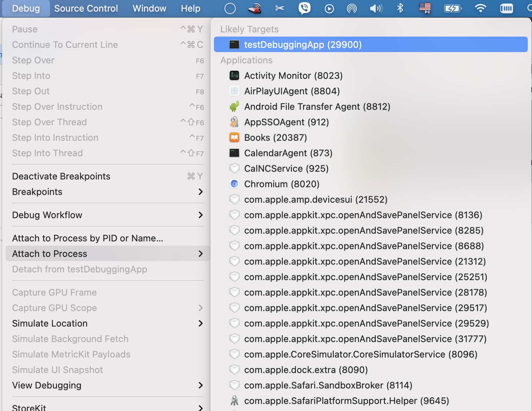This screenshot has height=411, width=532.
Task: Open the US flag input source menu
Action: (425, 8)
